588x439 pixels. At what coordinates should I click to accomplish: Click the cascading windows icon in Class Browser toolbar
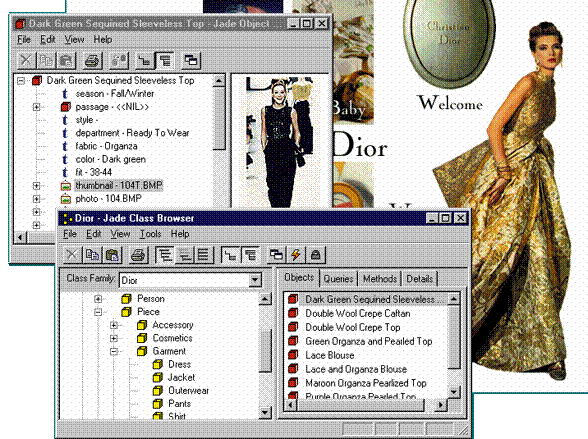[276, 255]
